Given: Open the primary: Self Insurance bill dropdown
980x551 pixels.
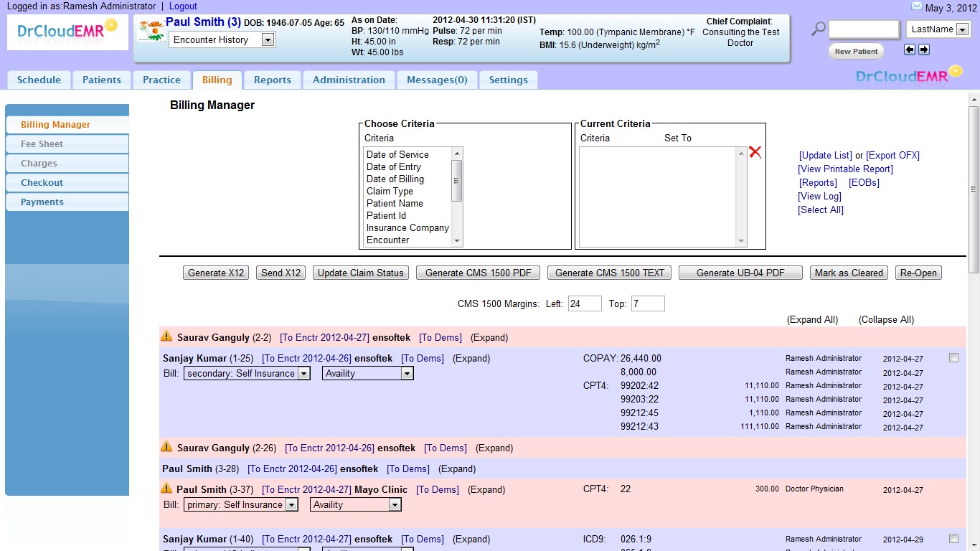Looking at the screenshot, I should point(240,504).
